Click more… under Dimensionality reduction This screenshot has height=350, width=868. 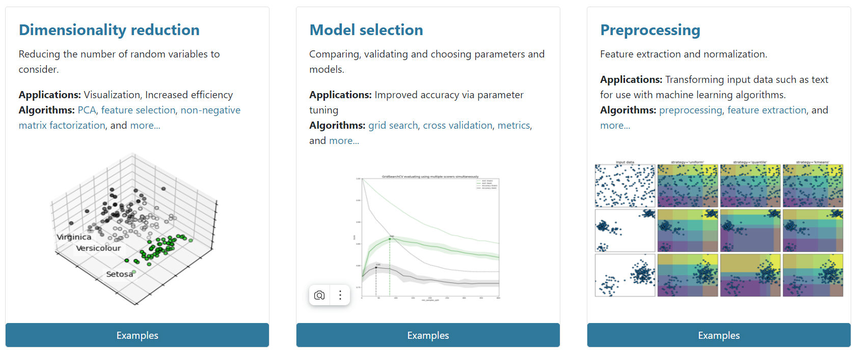[145, 125]
